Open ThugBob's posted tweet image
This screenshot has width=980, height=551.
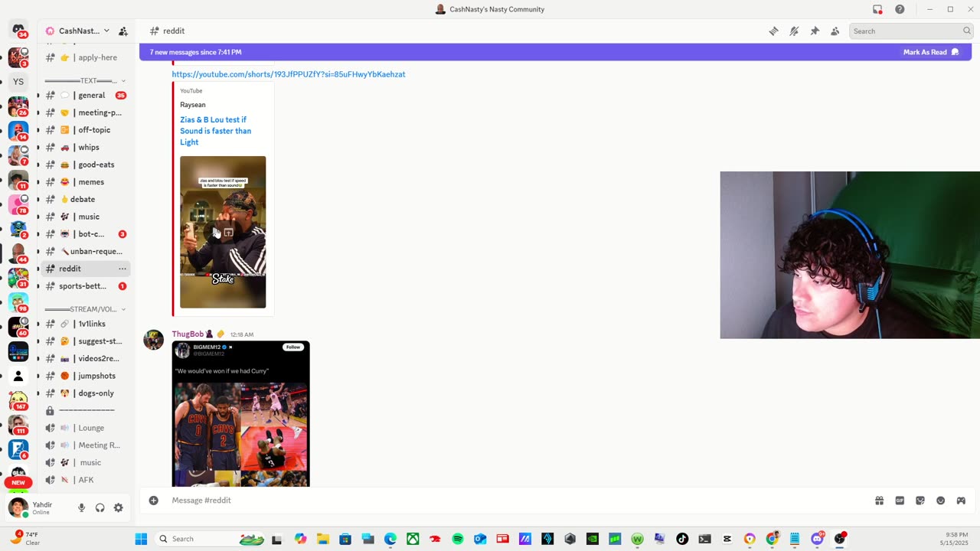tap(240, 414)
